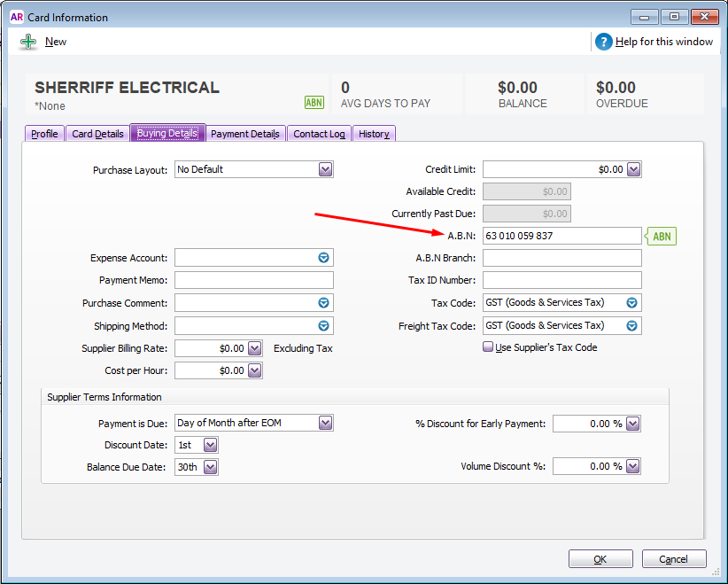
Task: Open the Shipping Method selector arrow
Action: (x=323, y=326)
